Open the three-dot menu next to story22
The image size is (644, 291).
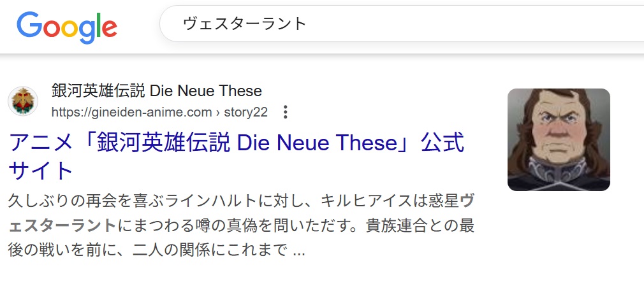click(x=285, y=113)
